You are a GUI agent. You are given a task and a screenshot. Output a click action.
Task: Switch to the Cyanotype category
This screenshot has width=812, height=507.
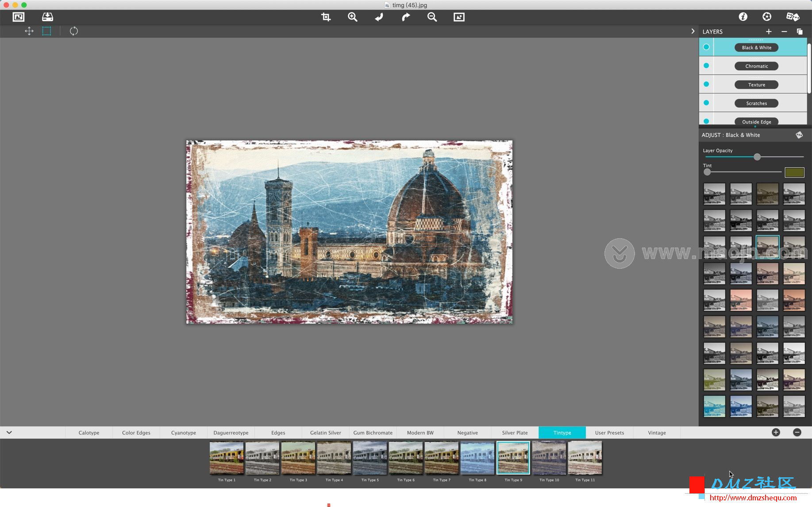point(184,433)
